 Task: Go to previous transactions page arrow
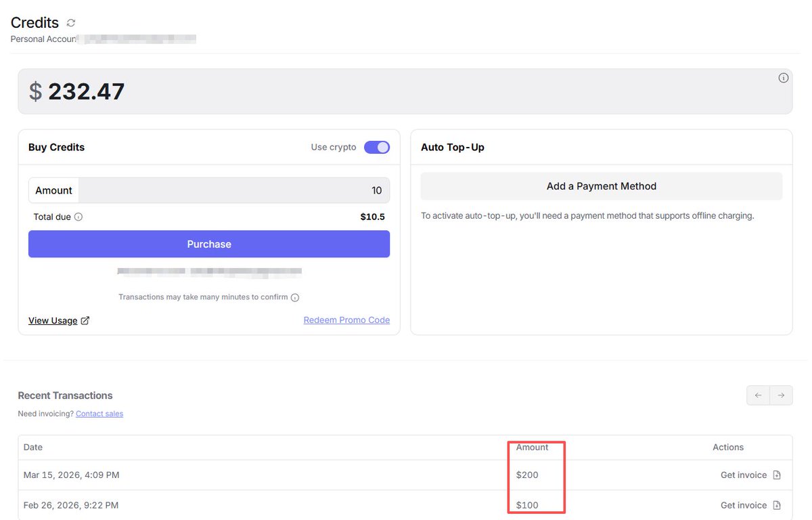point(758,395)
